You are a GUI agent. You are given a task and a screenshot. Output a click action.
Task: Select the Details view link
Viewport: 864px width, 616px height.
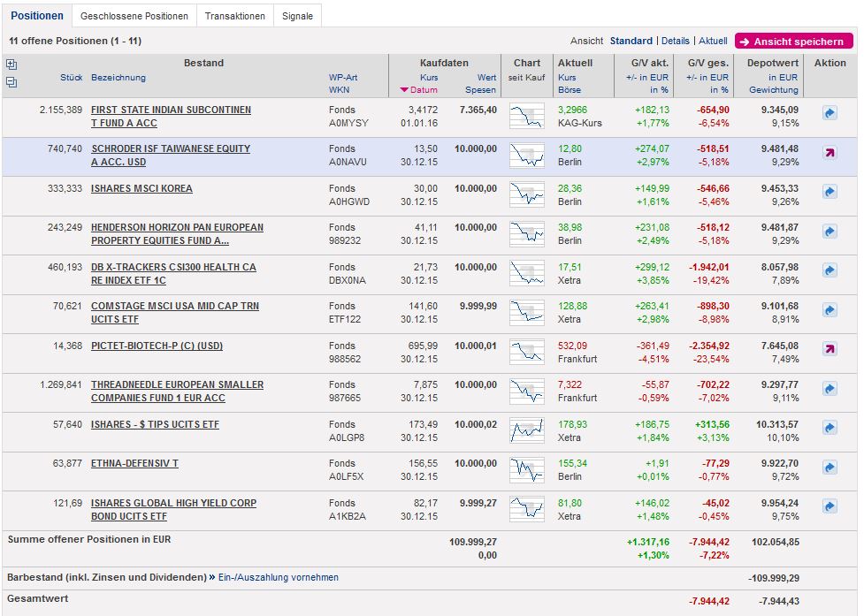tap(675, 41)
